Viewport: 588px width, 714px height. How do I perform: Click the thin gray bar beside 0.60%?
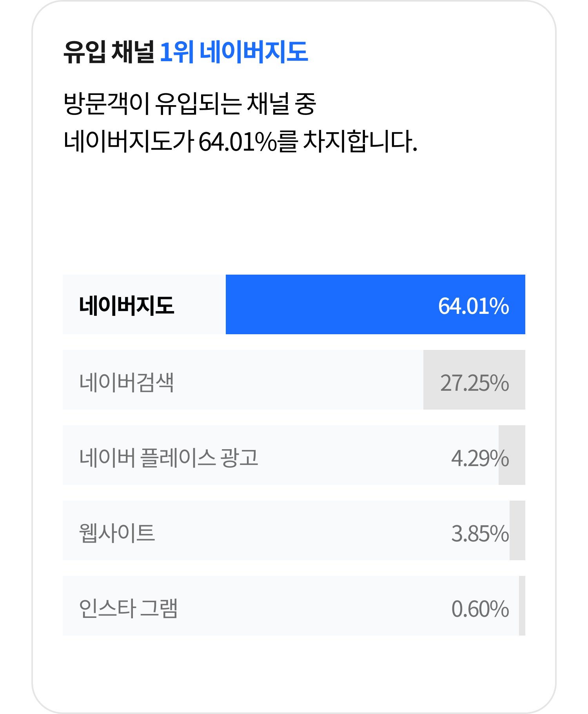(522, 606)
